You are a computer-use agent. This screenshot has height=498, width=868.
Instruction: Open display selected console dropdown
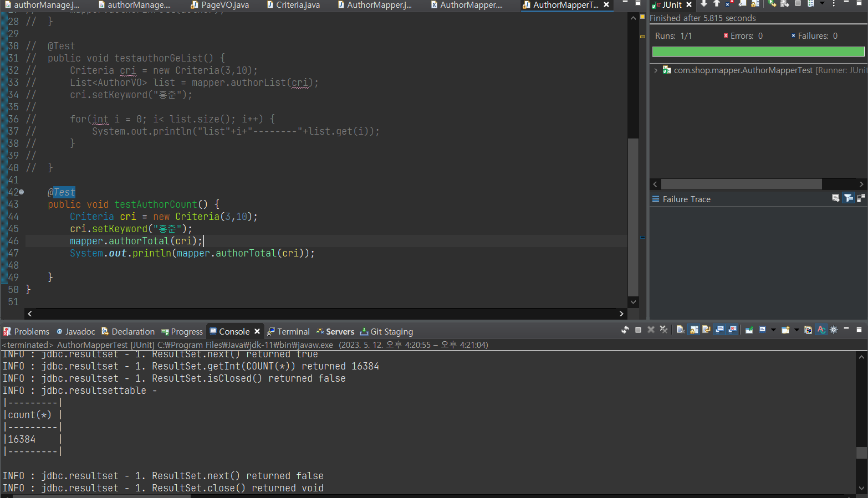point(773,330)
